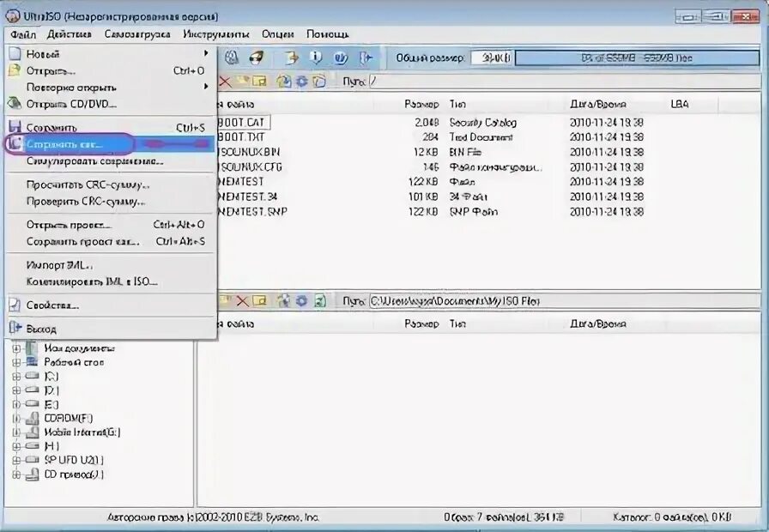Choose Сохранить как... in File menu

coord(111,144)
